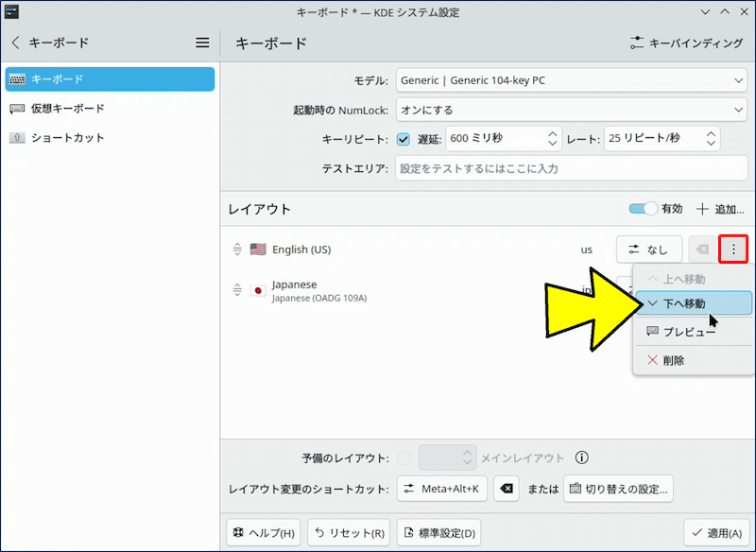756x552 pixels.
Task: Select ショートカット in the sidebar
Action: click(x=67, y=138)
